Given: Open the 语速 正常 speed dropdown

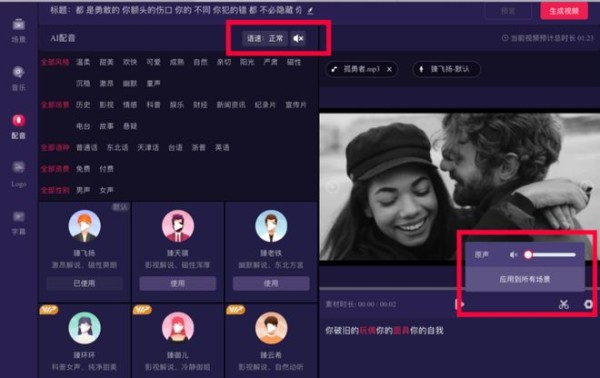Looking at the screenshot, I should 265,38.
